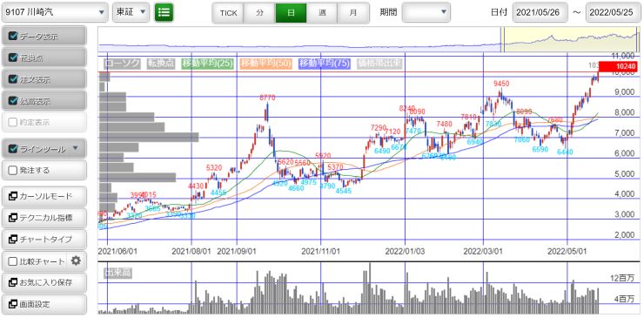Click the 2022/05/01 date axis label
The width and height of the screenshot is (644, 318).
(567, 251)
